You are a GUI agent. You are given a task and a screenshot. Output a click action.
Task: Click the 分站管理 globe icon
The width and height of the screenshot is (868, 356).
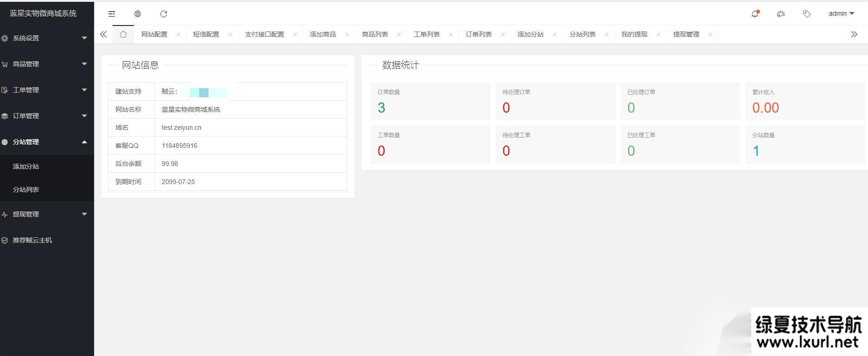point(5,142)
